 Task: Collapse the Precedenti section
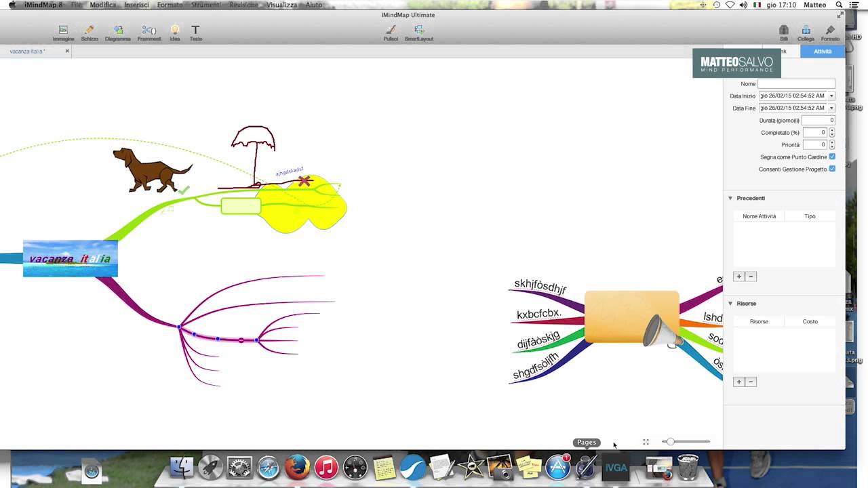(x=730, y=198)
